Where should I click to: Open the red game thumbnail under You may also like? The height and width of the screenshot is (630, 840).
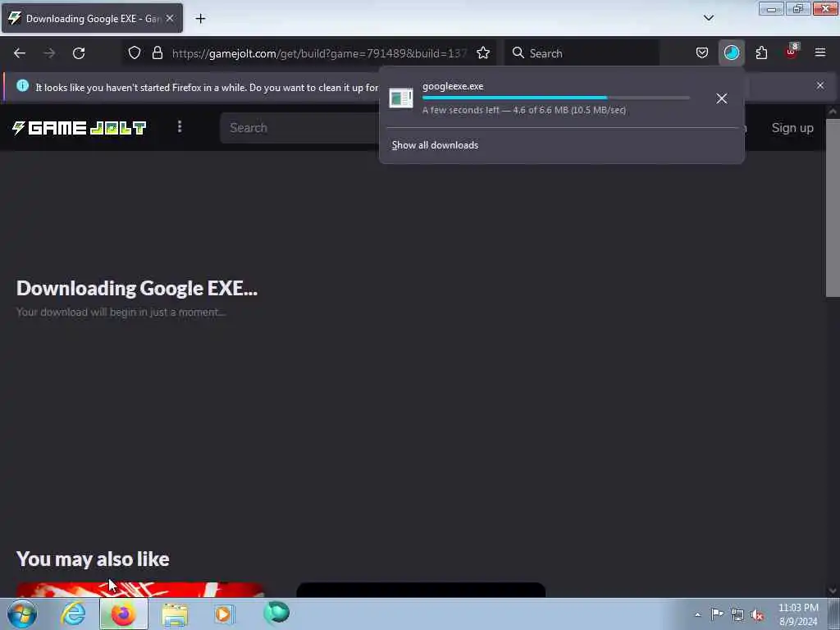click(x=140, y=590)
